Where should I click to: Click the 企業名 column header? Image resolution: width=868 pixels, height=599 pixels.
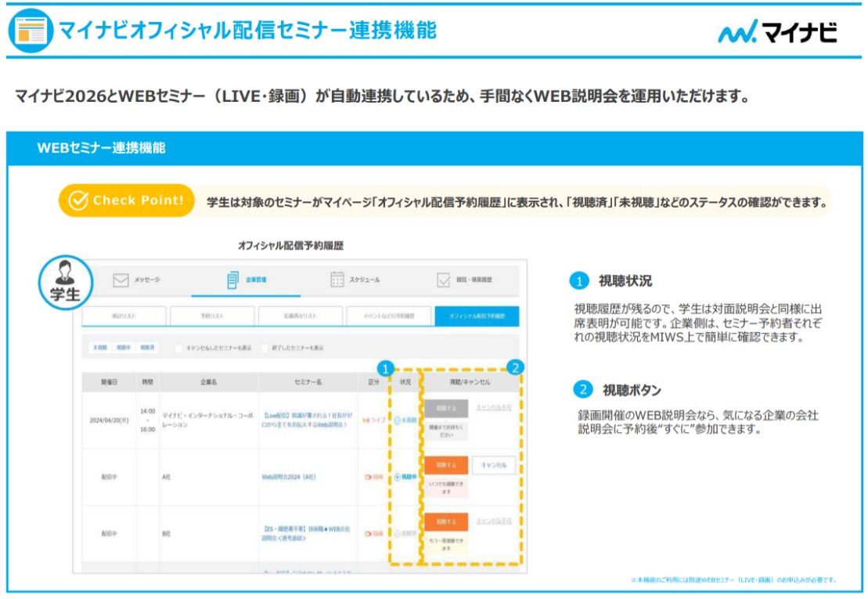pyautogui.click(x=209, y=382)
